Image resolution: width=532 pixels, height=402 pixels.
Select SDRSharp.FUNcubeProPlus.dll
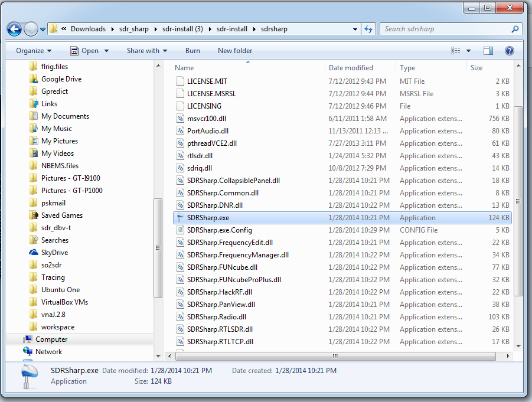point(234,280)
